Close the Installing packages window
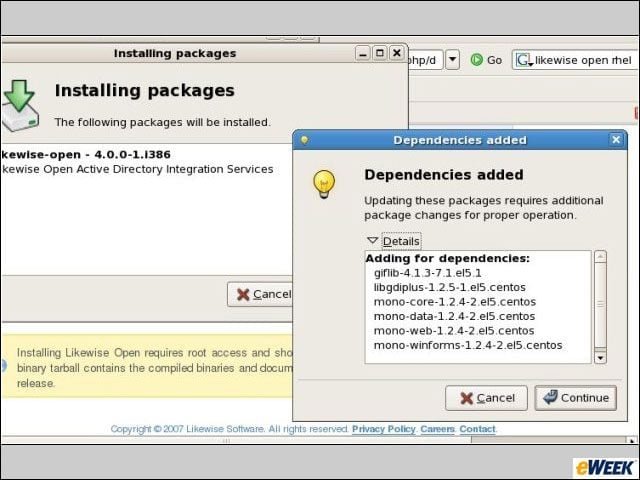This screenshot has width=640, height=480. (x=397, y=53)
